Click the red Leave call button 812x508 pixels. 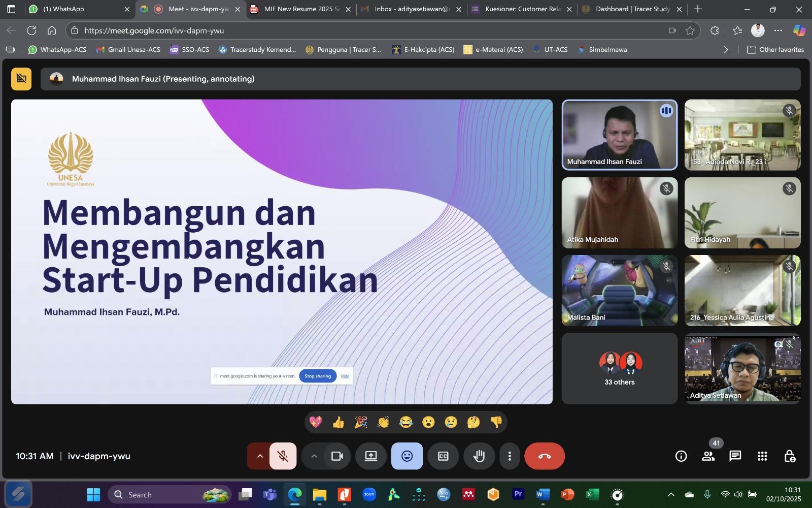(544, 456)
